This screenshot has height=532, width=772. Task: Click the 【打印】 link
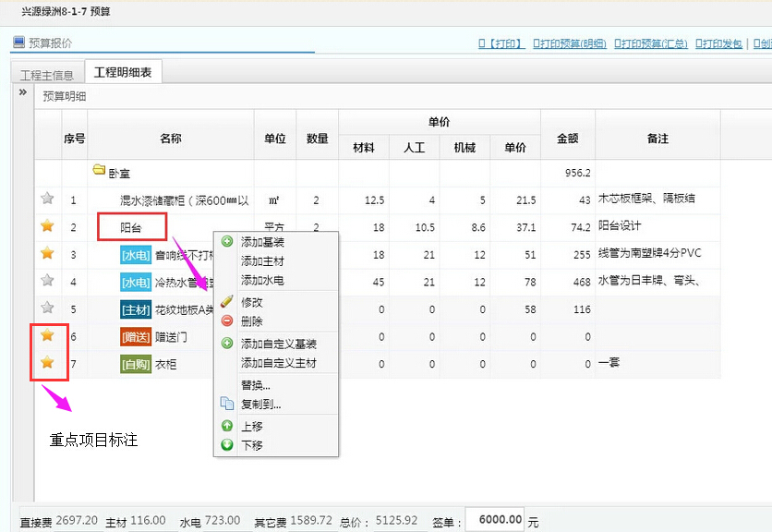501,43
